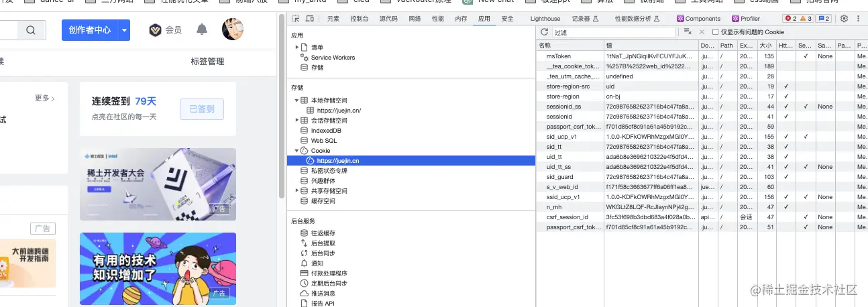
Task: Switch to the 网络 DevTools tab
Action: click(x=415, y=19)
